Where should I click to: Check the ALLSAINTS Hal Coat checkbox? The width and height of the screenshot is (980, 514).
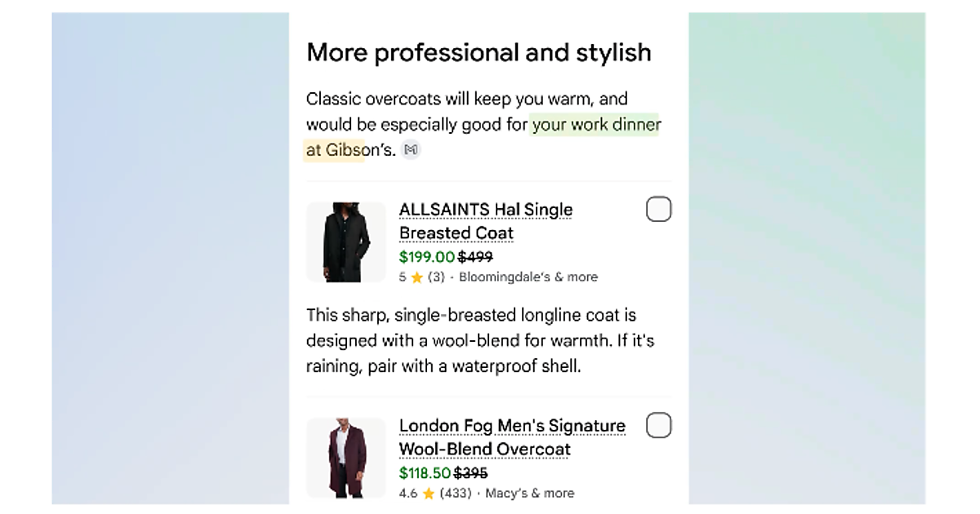point(658,210)
